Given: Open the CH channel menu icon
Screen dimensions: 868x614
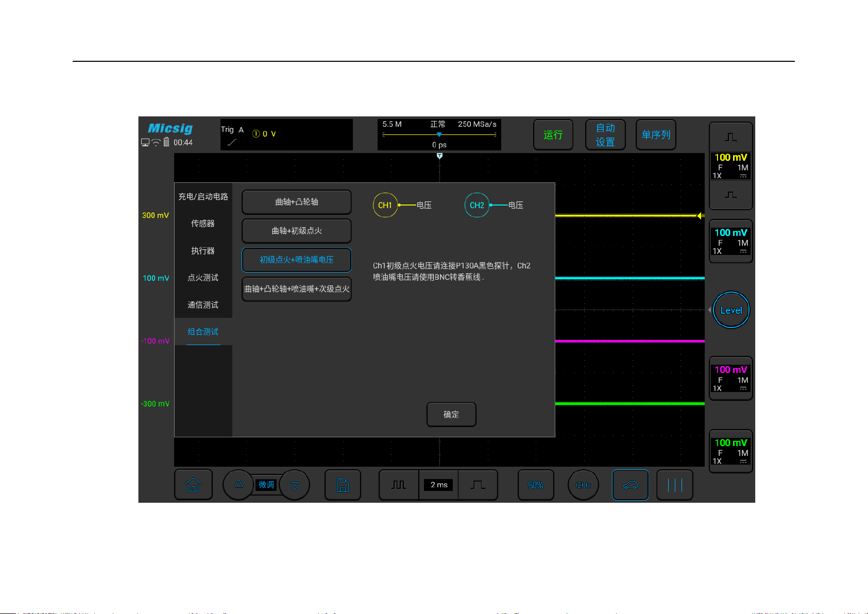Looking at the screenshot, I should tap(583, 485).
